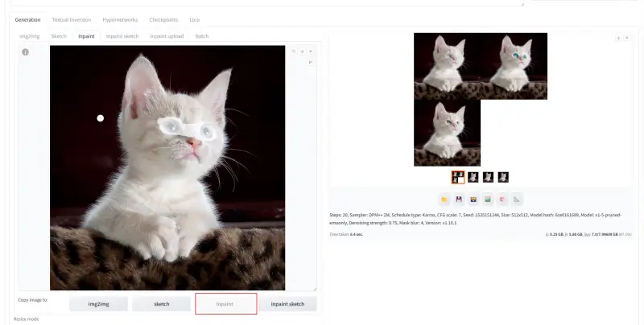Screen dimensions: 644x325
Task: Select the second gallery thumbnail
Action: 473,177
